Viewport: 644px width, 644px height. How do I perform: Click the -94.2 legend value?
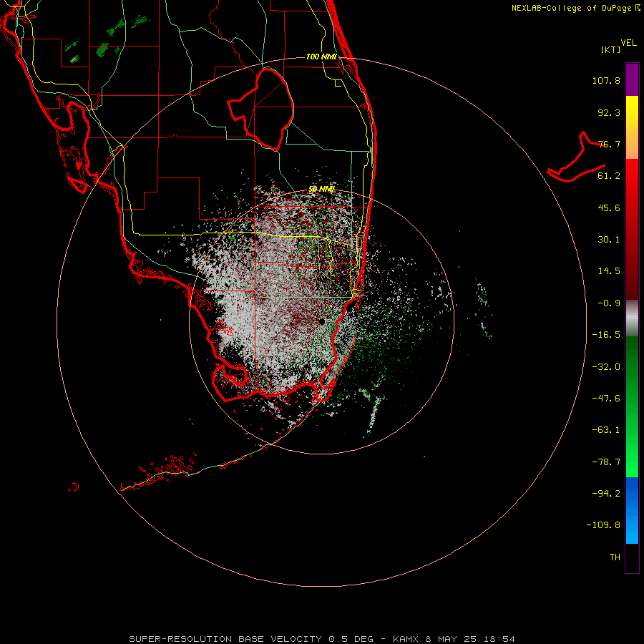[606, 493]
